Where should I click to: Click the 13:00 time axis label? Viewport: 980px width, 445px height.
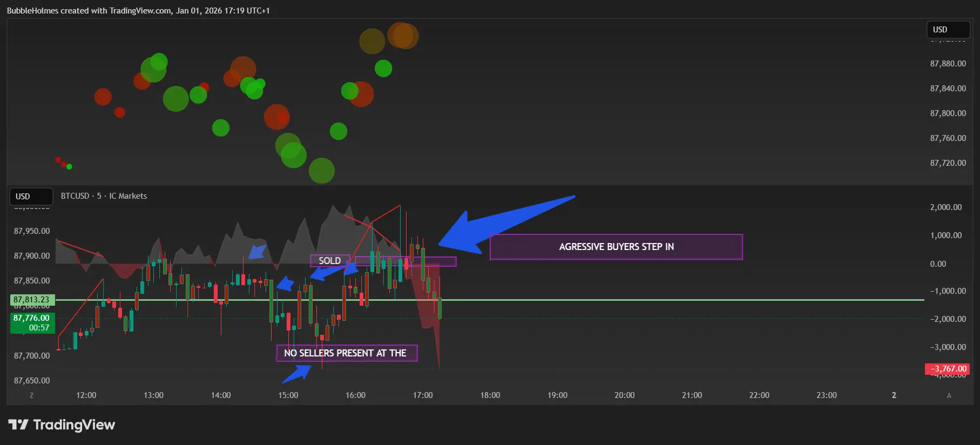(153, 395)
